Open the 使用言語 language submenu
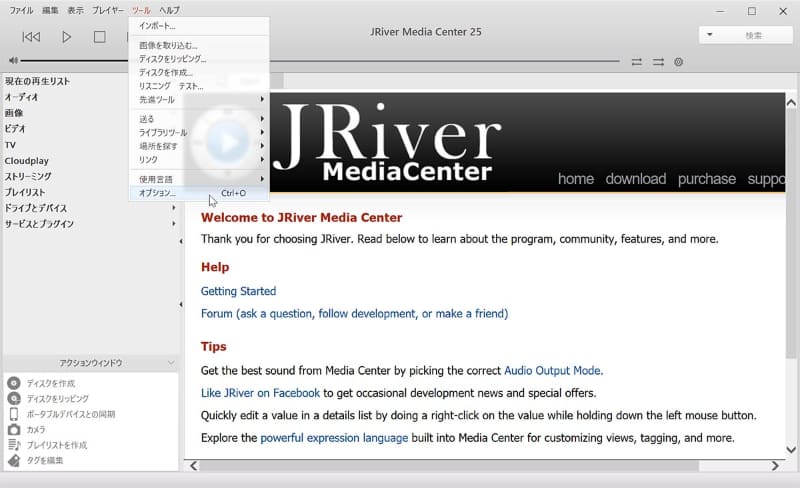 (x=199, y=179)
